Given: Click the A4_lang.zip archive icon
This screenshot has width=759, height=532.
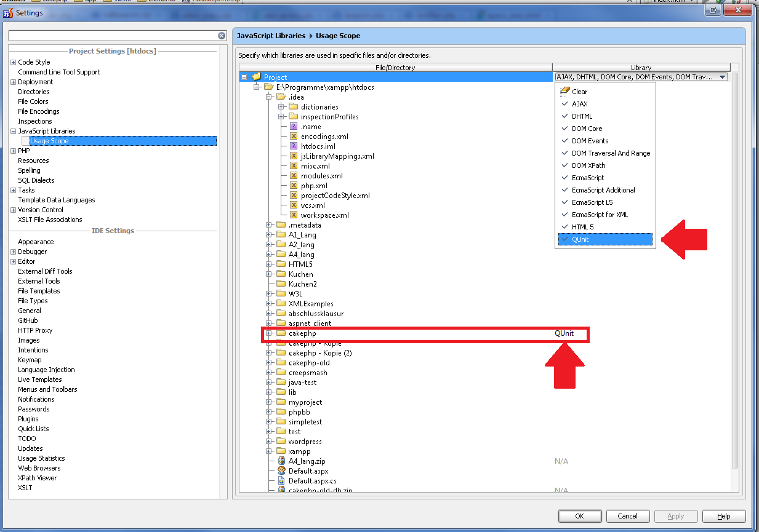Looking at the screenshot, I should pos(281,461).
